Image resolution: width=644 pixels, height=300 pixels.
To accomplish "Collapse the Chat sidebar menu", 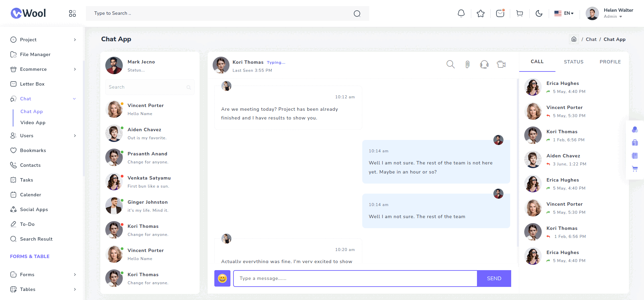I will (x=43, y=99).
